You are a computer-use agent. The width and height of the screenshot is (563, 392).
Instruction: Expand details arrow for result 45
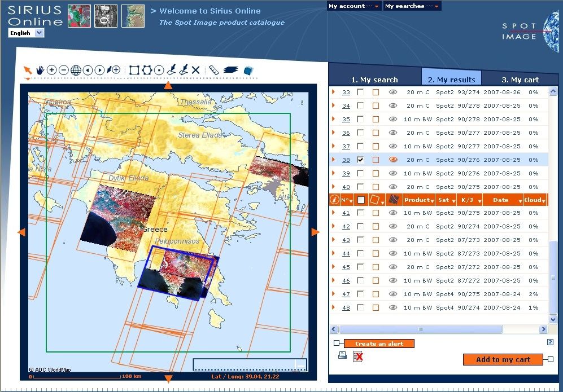333,266
